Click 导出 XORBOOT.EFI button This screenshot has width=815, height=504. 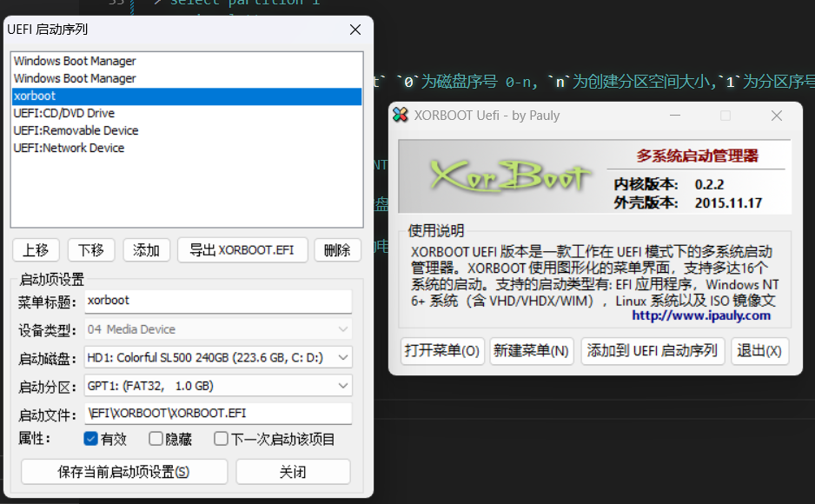point(242,250)
